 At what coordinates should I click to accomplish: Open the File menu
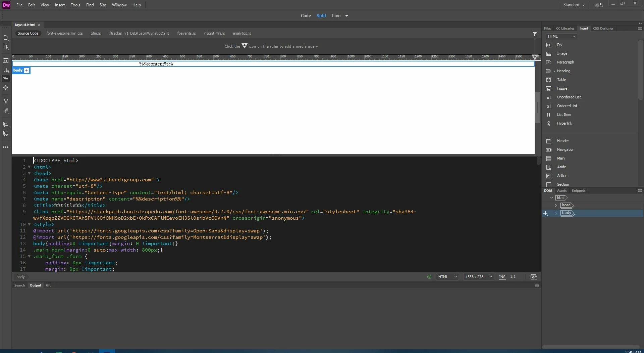19,5
